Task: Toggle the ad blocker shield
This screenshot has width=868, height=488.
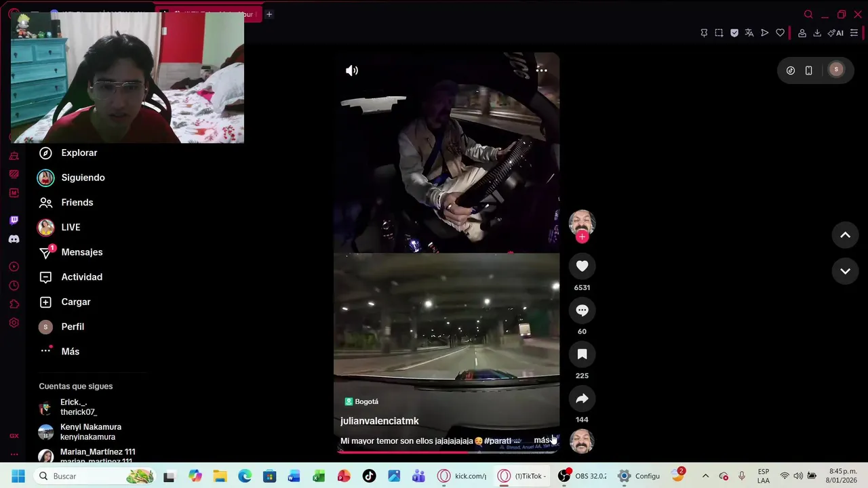Action: click(734, 33)
